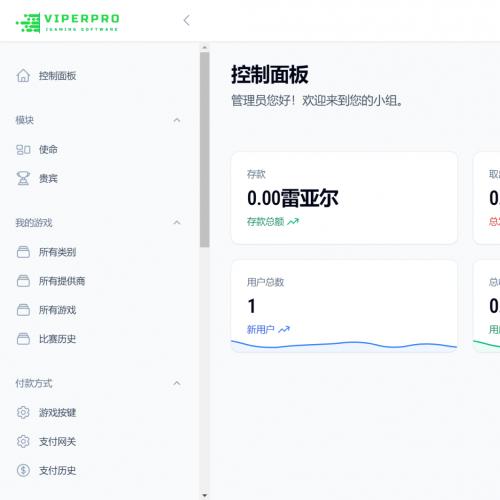500x500 pixels.
Task: Collapse the 模块 section
Action: (x=177, y=120)
